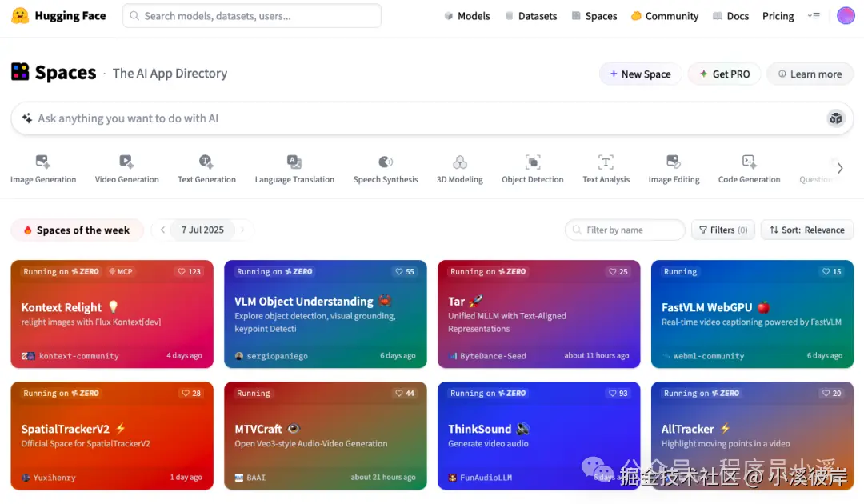
Task: Expand the Filters (0) menu
Action: pos(722,230)
